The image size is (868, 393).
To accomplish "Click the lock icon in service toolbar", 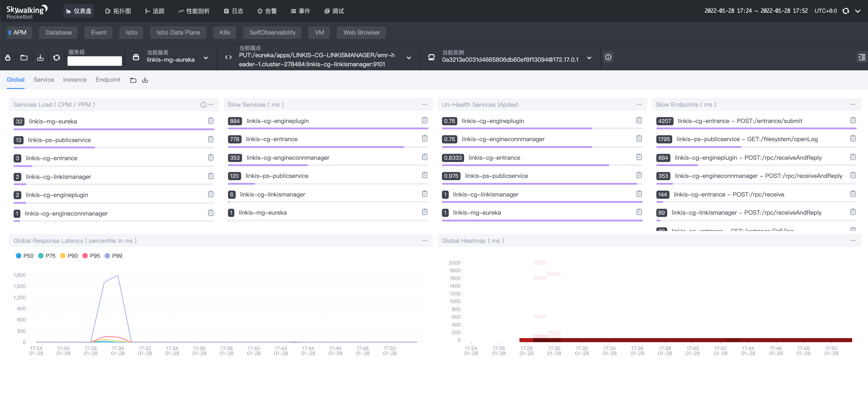I will click(x=8, y=58).
